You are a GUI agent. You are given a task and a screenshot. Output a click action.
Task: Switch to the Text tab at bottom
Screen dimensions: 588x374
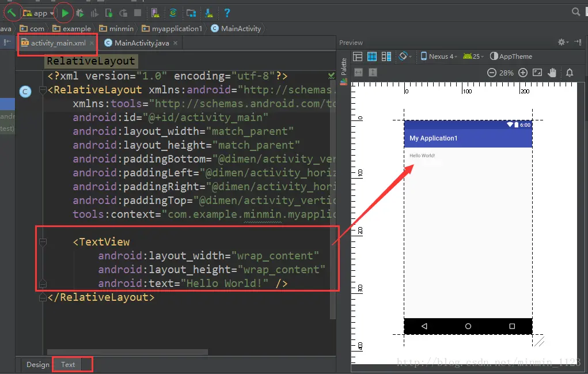pos(68,365)
